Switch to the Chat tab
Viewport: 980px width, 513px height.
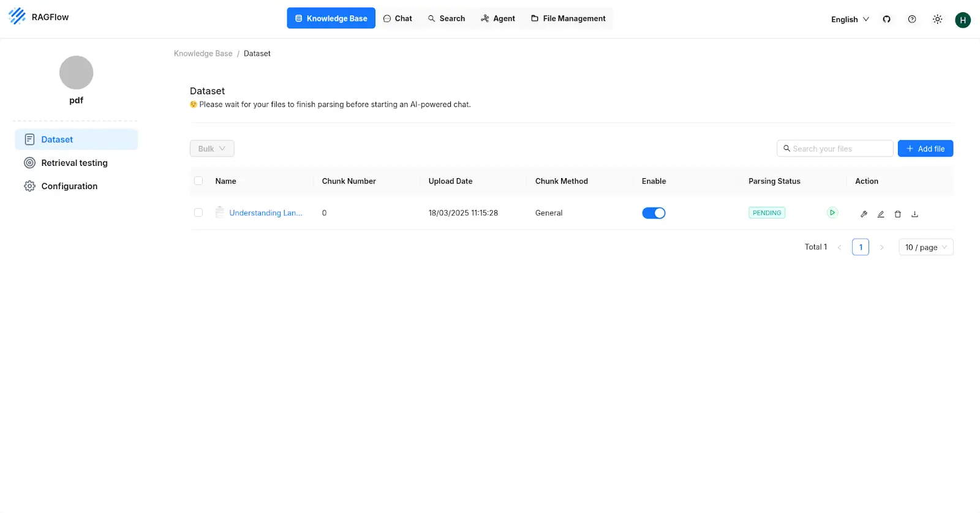398,18
